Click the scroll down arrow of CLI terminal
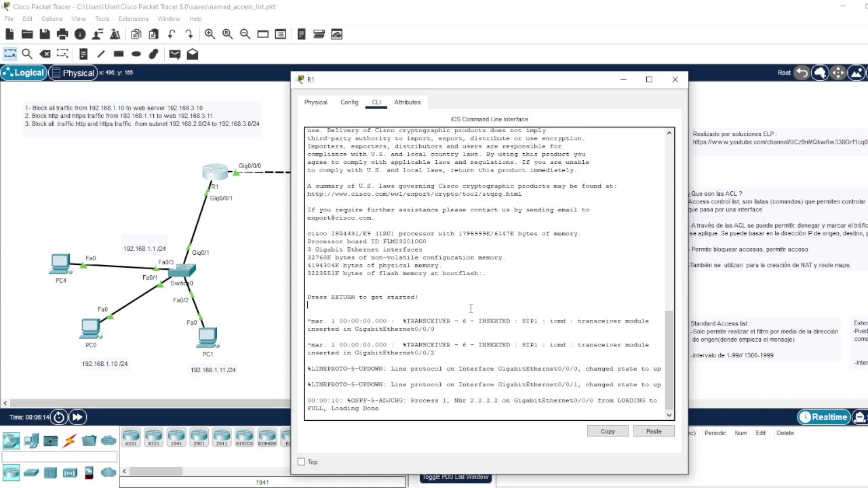868x488 pixels. (x=669, y=415)
